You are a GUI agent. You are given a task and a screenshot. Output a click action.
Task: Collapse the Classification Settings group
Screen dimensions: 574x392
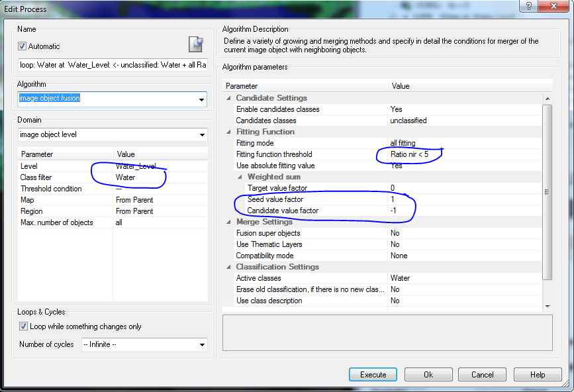229,267
